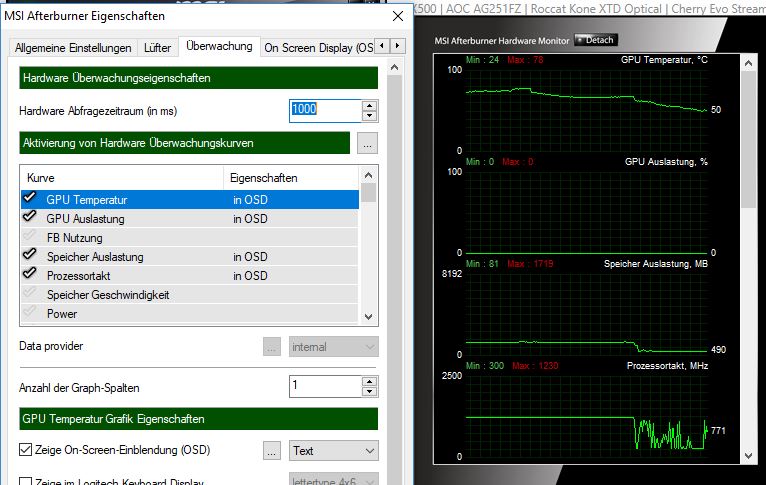Click the Detach button in Hardware Monitor

click(596, 40)
